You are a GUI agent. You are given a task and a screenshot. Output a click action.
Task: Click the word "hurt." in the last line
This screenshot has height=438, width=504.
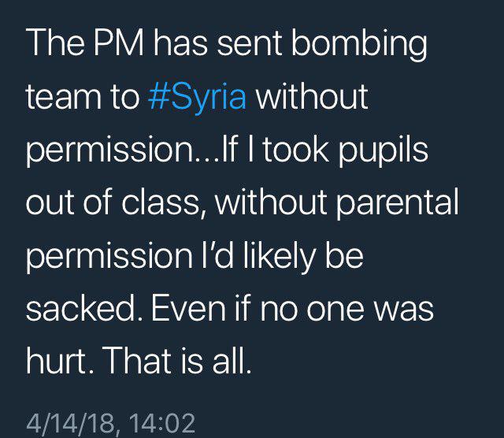pyautogui.click(x=61, y=360)
